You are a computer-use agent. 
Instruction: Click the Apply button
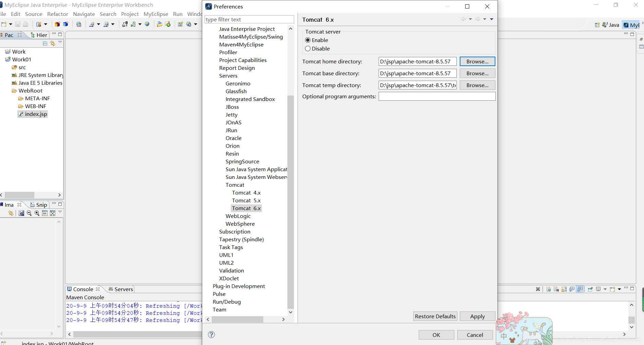pos(477,316)
